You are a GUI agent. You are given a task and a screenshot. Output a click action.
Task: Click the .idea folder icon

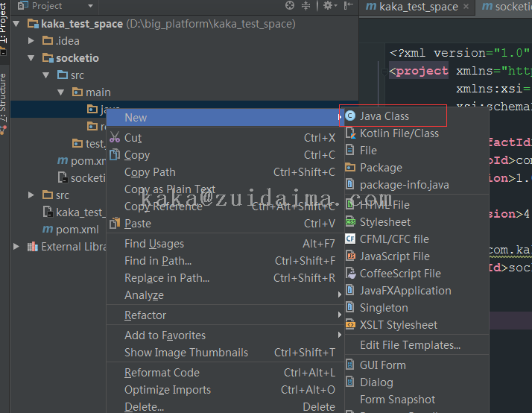48,41
